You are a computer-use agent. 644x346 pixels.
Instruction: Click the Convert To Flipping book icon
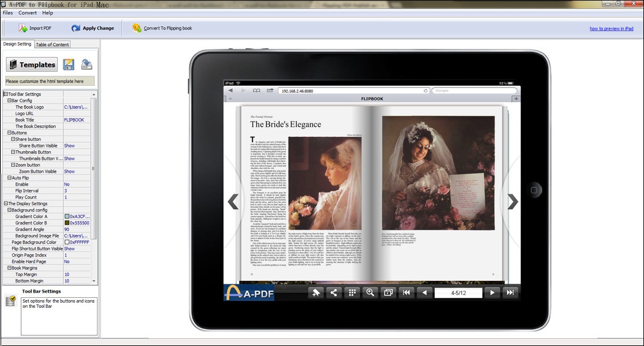(136, 28)
